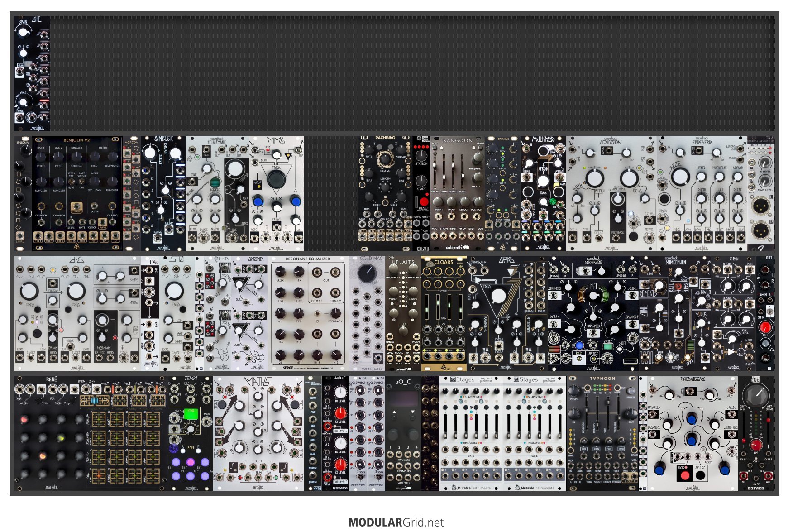
Task: Click the red REC button on Phonogene
Action: click(x=685, y=475)
